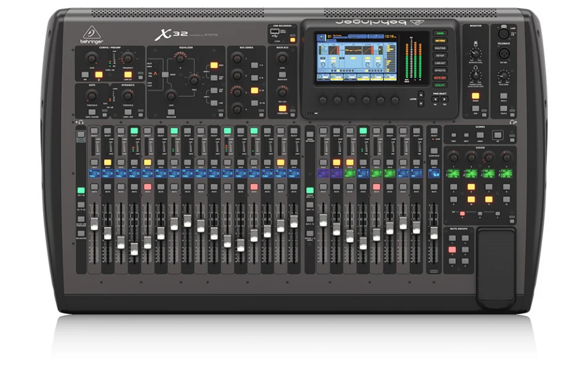Toggle the lit Mute Group 3 button
588x368 pixels.
(x=453, y=250)
